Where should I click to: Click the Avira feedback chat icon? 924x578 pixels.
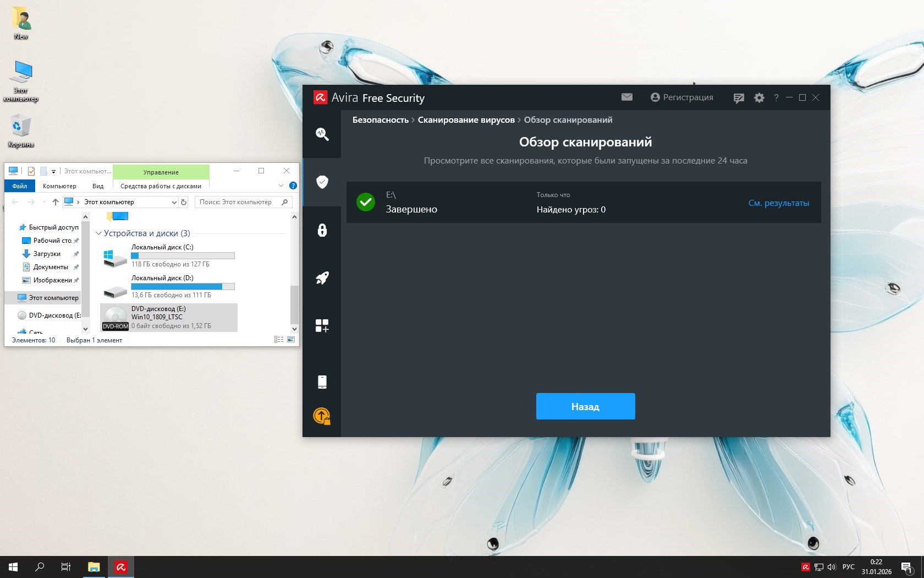click(x=739, y=98)
